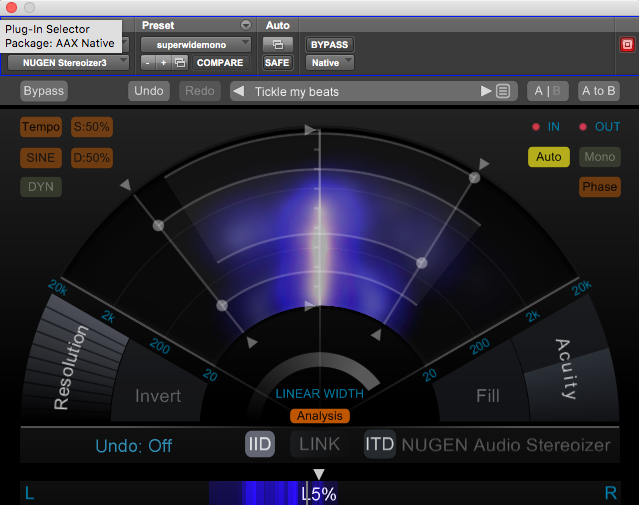Toggle the DYN button
639x505 pixels.
point(41,187)
